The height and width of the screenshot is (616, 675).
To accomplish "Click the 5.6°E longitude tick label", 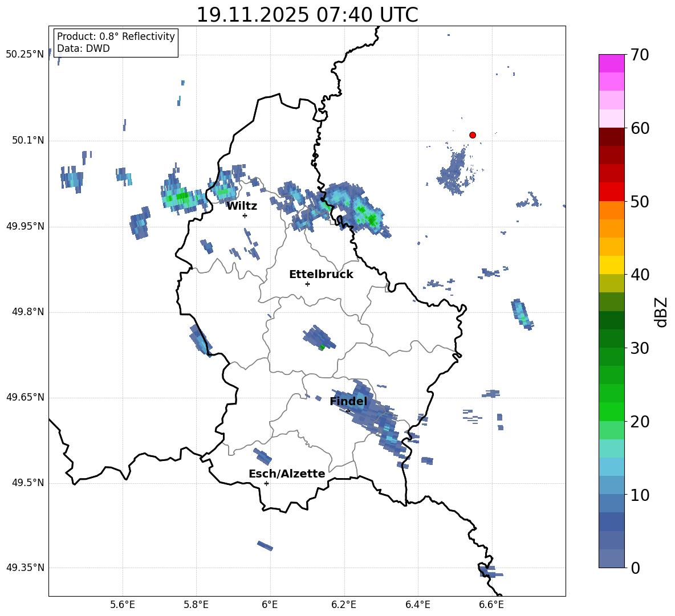I will click(x=123, y=605).
